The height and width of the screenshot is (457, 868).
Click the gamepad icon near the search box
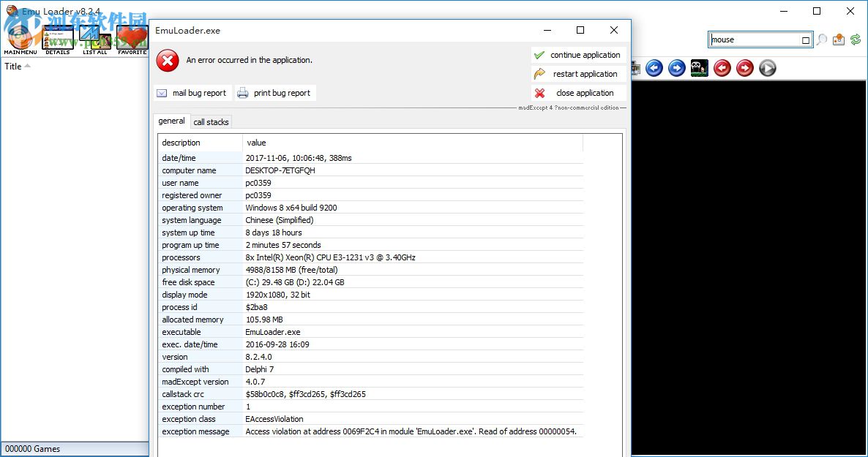(838, 39)
